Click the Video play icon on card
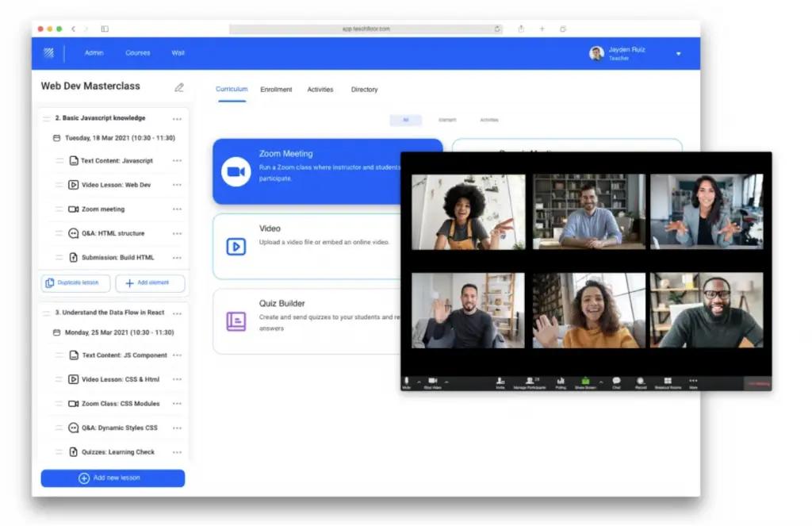The width and height of the screenshot is (812, 526). coord(236,247)
